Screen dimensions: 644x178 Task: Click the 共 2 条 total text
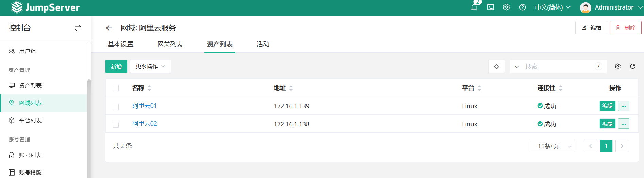point(122,146)
